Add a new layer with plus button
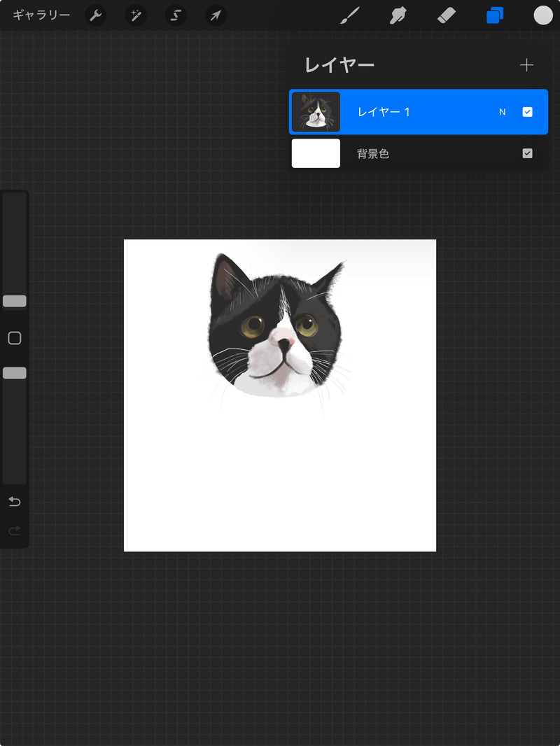 coord(526,65)
